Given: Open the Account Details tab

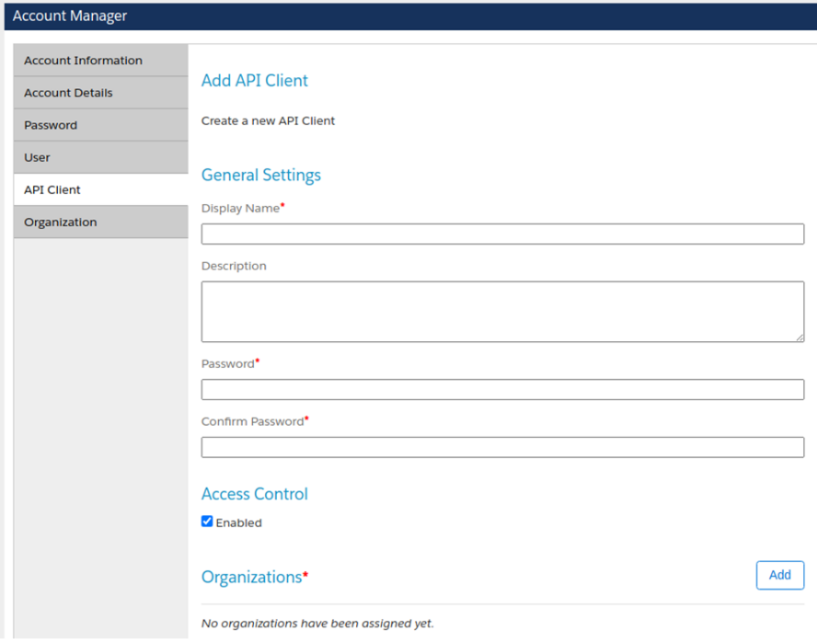Looking at the screenshot, I should pyautogui.click(x=100, y=93).
